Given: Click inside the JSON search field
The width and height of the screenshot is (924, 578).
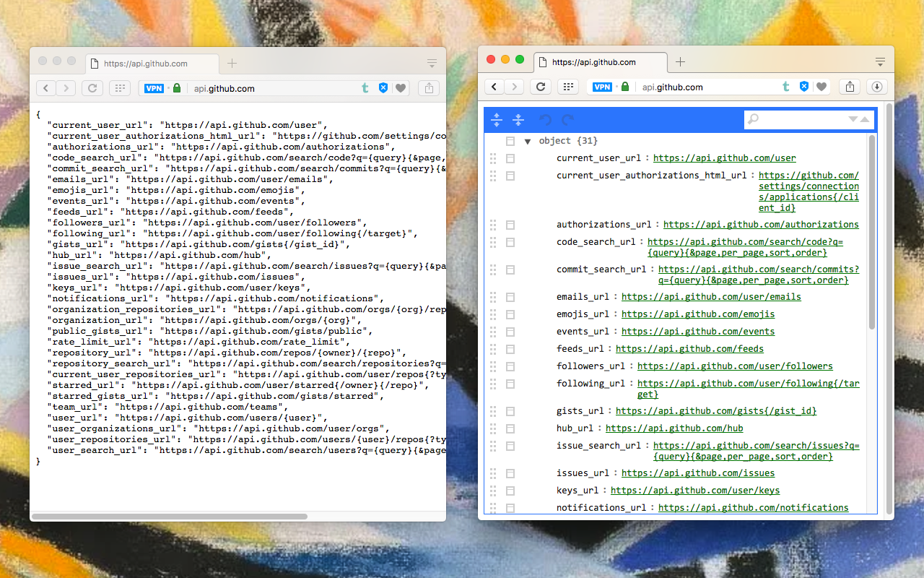Looking at the screenshot, I should point(794,119).
